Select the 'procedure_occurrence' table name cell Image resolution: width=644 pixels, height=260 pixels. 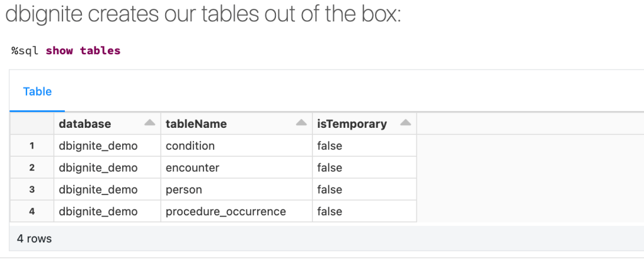[226, 212]
